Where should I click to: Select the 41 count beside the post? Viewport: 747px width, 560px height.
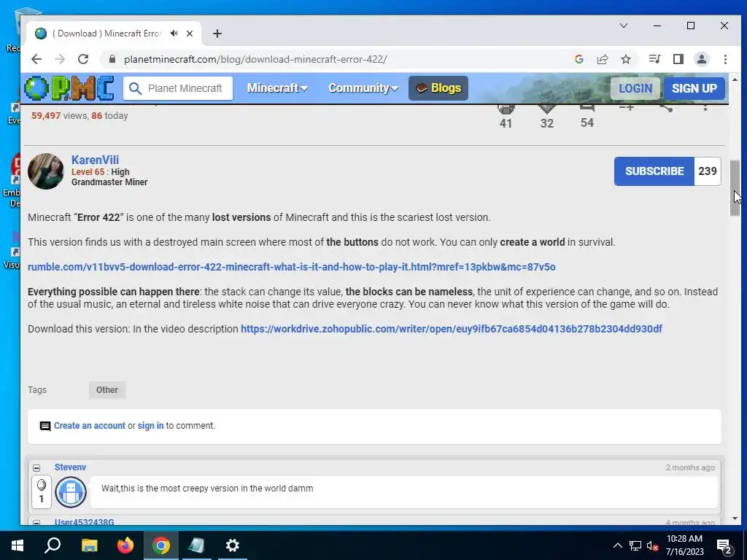(x=506, y=123)
